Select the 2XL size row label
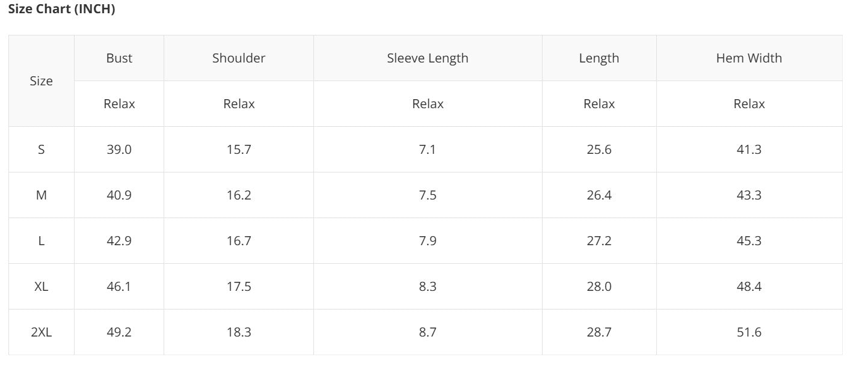Screen dimensions: 868x381 [42, 332]
